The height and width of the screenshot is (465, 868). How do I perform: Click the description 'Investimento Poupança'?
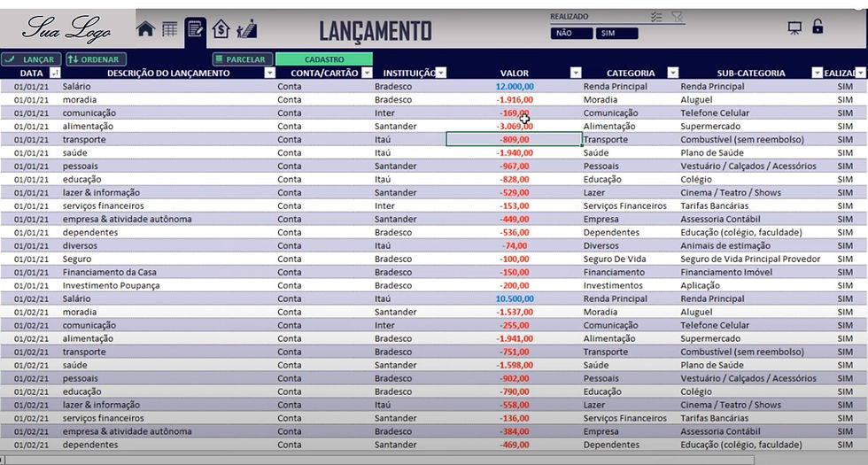tap(112, 285)
